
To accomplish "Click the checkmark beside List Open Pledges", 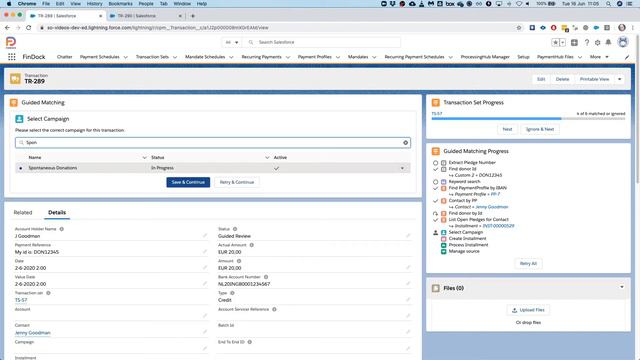I will click(435, 220).
